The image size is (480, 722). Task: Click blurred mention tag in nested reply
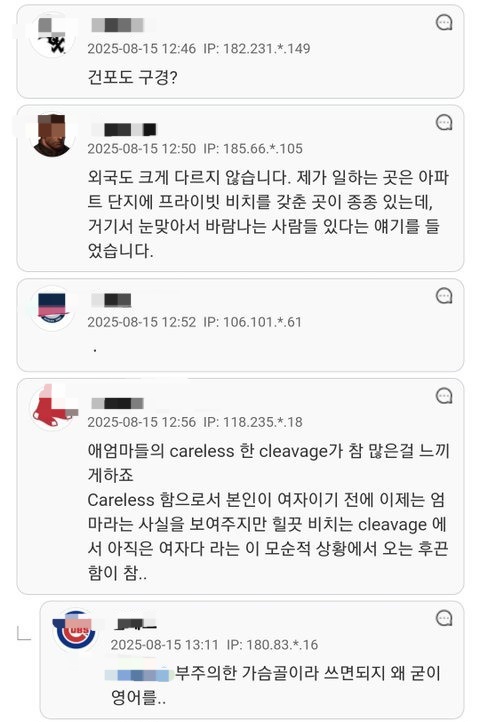pos(137,675)
